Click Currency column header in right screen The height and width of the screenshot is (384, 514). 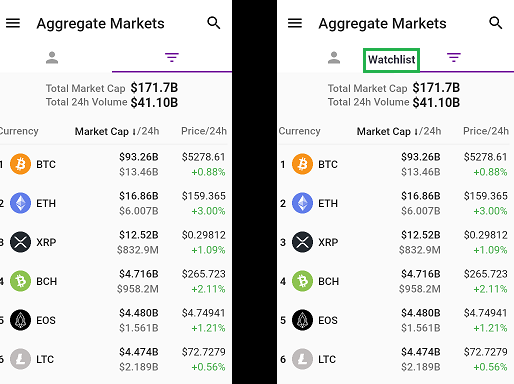299,131
